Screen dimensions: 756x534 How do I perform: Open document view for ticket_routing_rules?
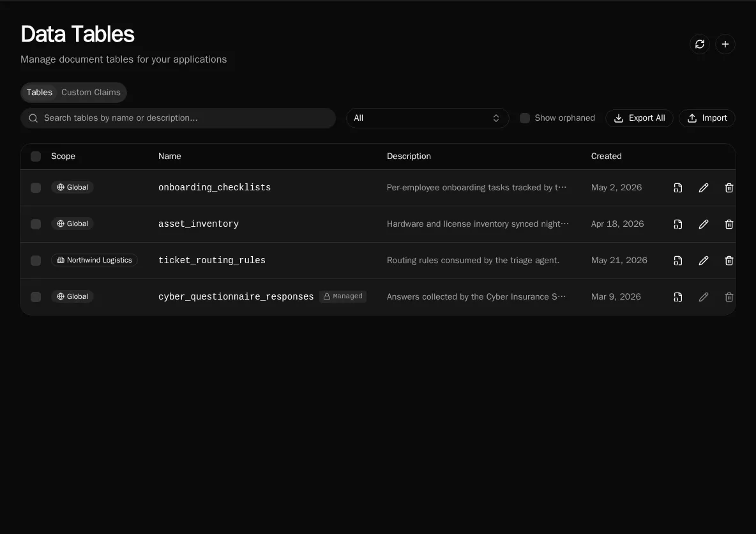[x=678, y=261]
